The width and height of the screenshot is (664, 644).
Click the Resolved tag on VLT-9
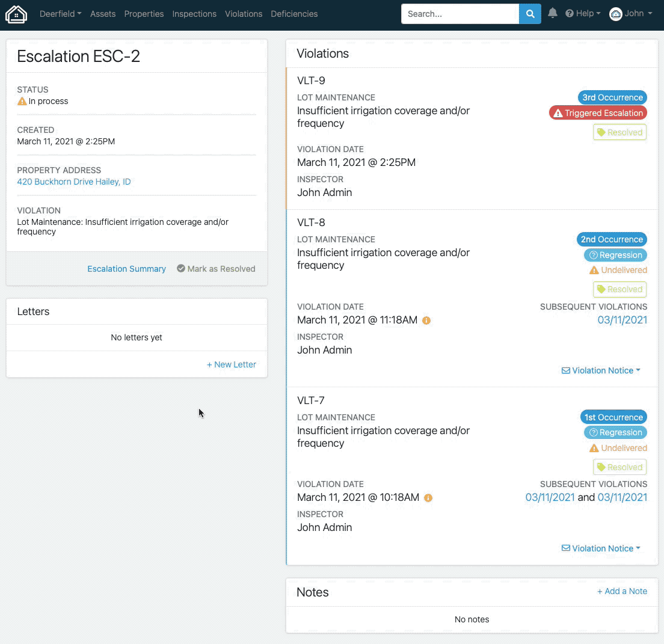pos(619,132)
